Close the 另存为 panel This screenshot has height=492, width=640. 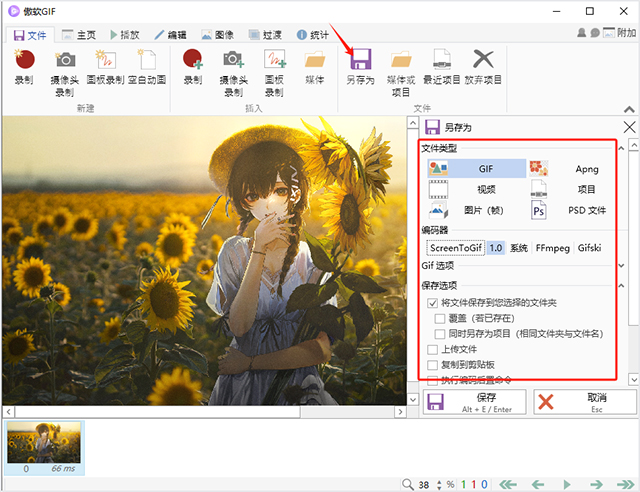[x=629, y=127]
